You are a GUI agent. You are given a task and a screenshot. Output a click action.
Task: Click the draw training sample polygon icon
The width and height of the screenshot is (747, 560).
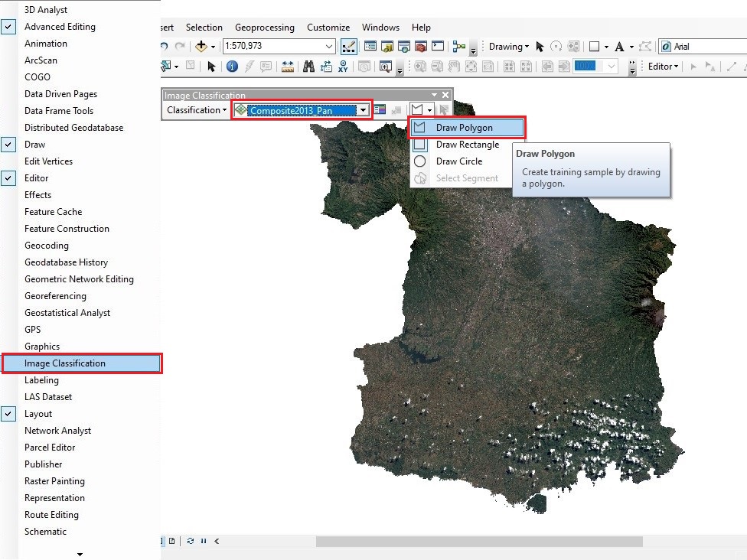(x=417, y=110)
